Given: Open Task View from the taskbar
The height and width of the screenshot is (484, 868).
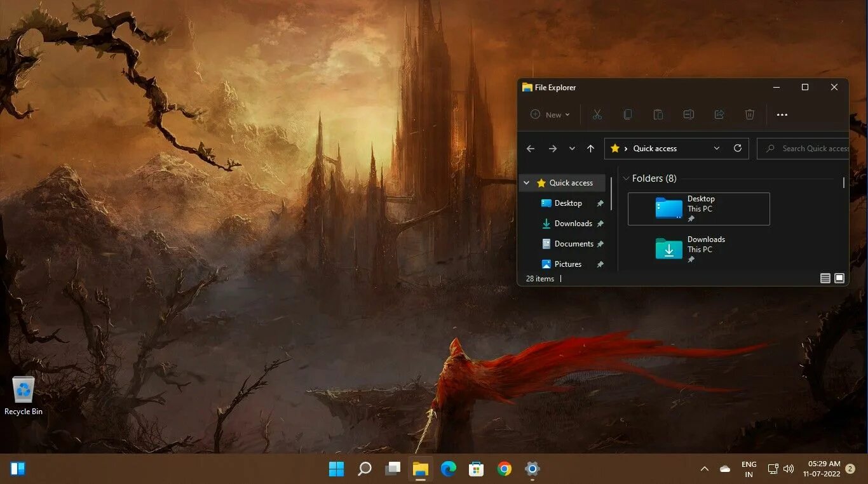Looking at the screenshot, I should click(x=393, y=469).
